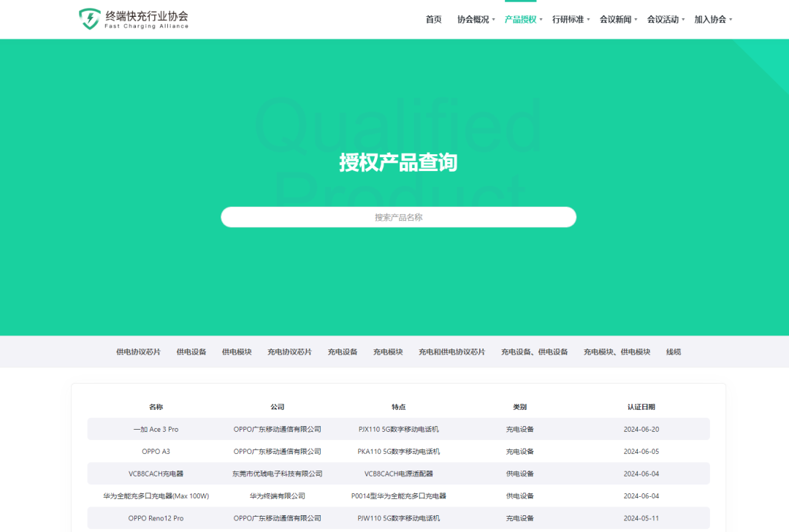Viewport: 789px width, 532px height.
Task: Click 东莞市优琥电子科技有限公司 company cell
Action: 278,474
